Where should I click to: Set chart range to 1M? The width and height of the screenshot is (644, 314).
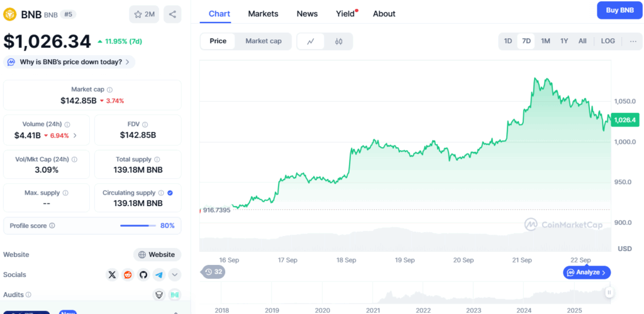[545, 41]
